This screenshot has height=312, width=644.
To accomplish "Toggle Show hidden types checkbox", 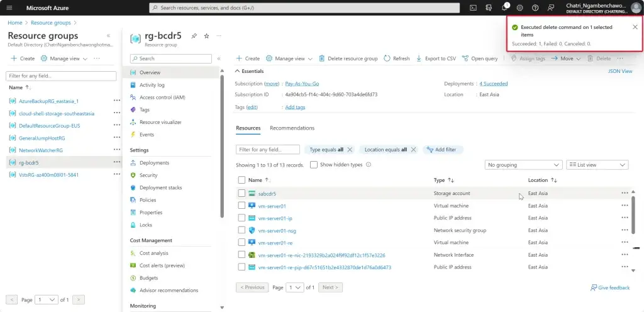I will [314, 165].
